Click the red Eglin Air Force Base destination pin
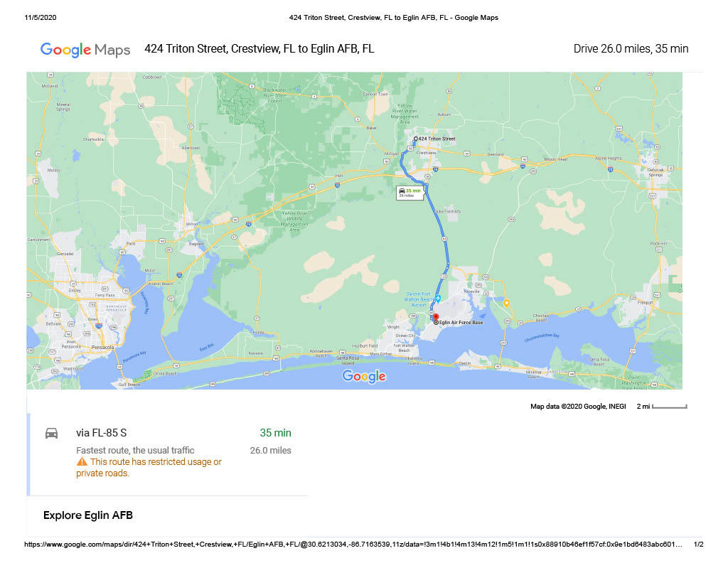This screenshot has width=728, height=563. click(x=437, y=318)
